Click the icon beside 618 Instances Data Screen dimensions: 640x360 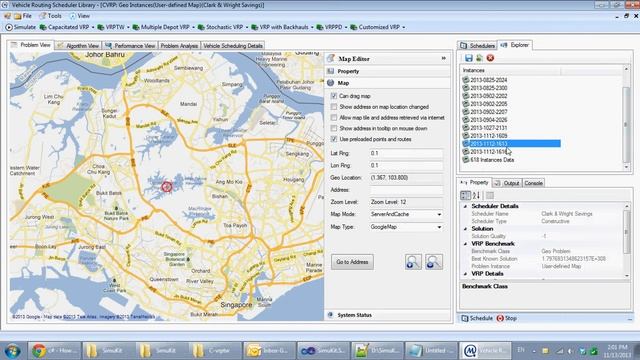coord(465,160)
